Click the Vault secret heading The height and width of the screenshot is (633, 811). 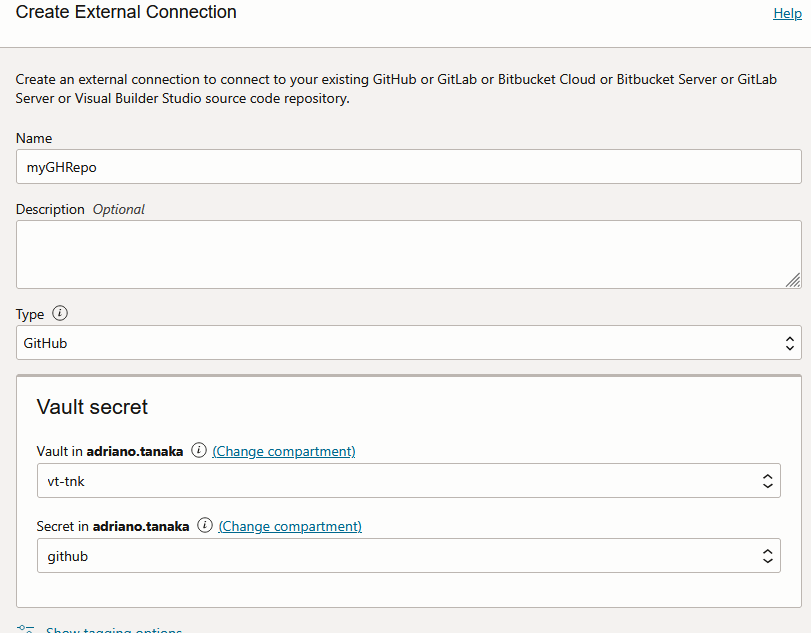(x=92, y=407)
